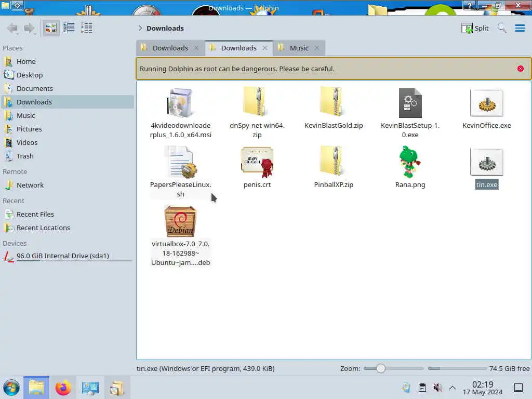Select the Rana.png image thumbnail
Viewport: 532px width, 399px height.
(410, 162)
